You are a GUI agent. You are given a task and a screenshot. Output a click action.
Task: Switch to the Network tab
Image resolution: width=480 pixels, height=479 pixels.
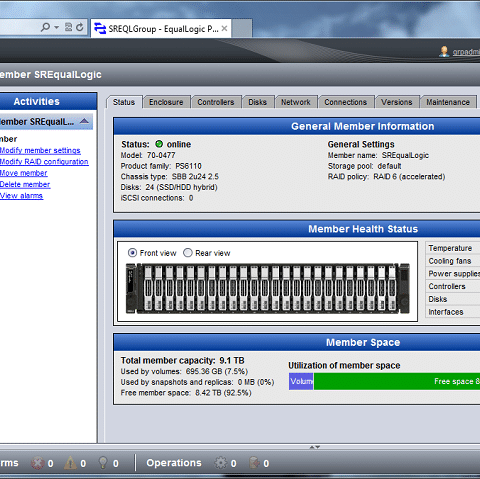[296, 102]
